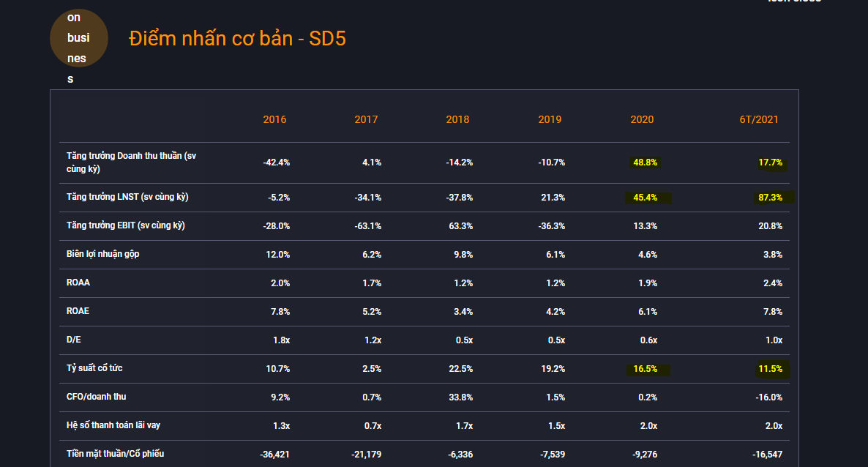
Task: Click the Tăng trưởng EBIT row label
Action: 125,225
